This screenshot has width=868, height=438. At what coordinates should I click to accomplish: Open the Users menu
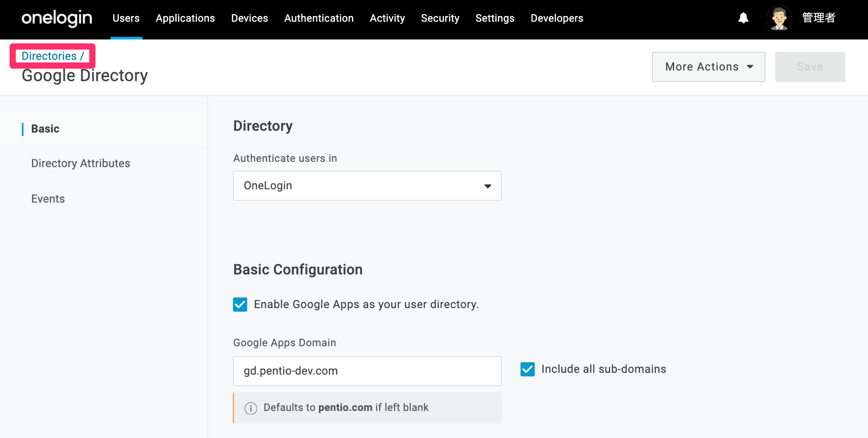[x=126, y=18]
